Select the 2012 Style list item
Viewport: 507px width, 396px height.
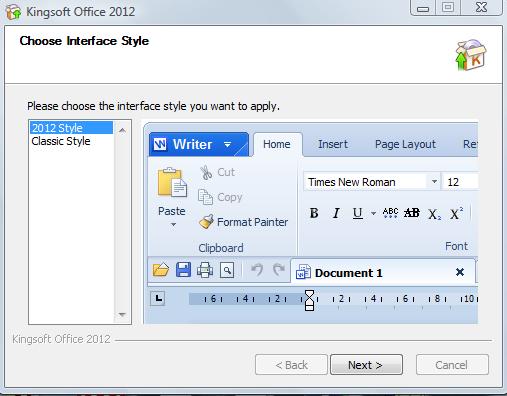[x=71, y=128]
